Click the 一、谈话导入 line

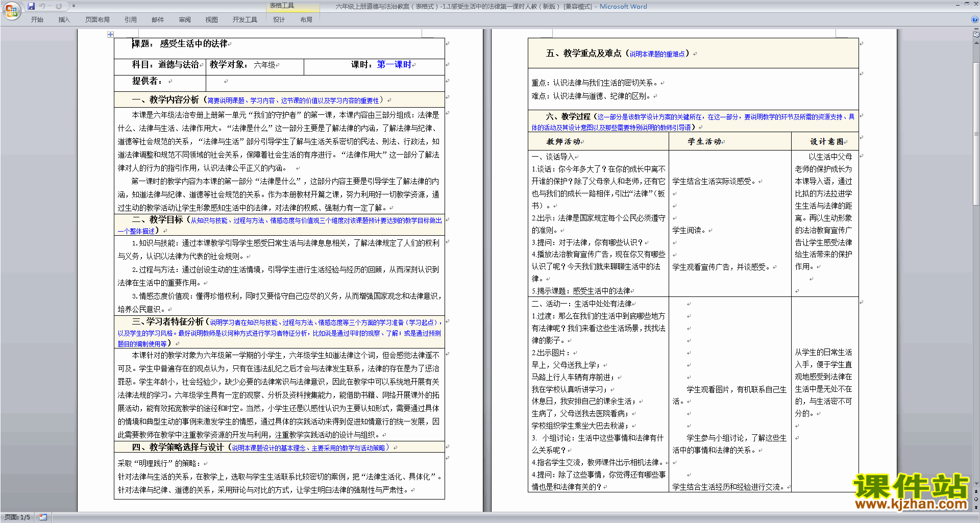pos(553,157)
